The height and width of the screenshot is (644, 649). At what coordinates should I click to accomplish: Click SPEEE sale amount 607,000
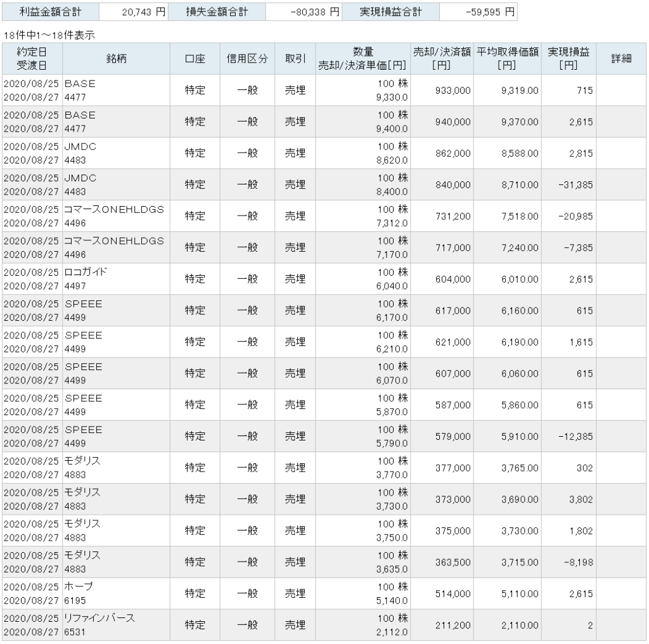453,374
